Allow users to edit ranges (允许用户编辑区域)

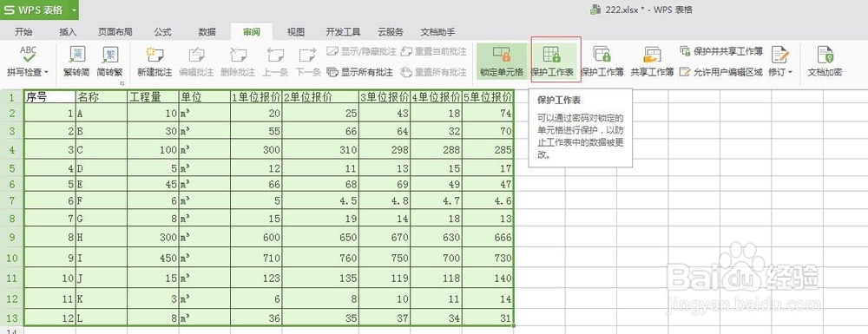click(x=721, y=72)
